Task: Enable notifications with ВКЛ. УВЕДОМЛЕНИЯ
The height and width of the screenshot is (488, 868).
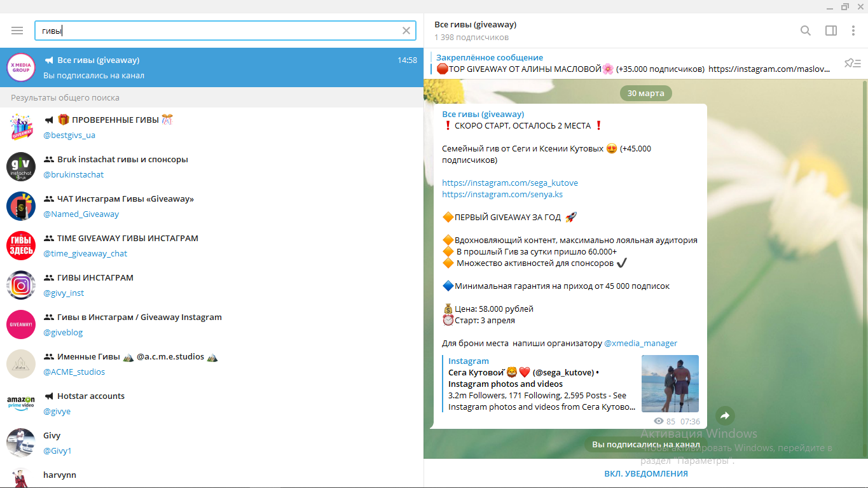Action: point(645,473)
